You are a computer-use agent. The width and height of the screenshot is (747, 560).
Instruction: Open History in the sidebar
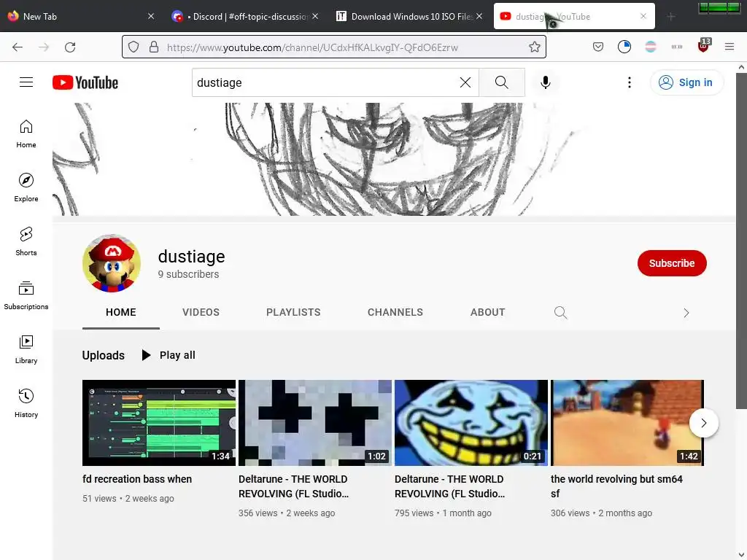26,402
